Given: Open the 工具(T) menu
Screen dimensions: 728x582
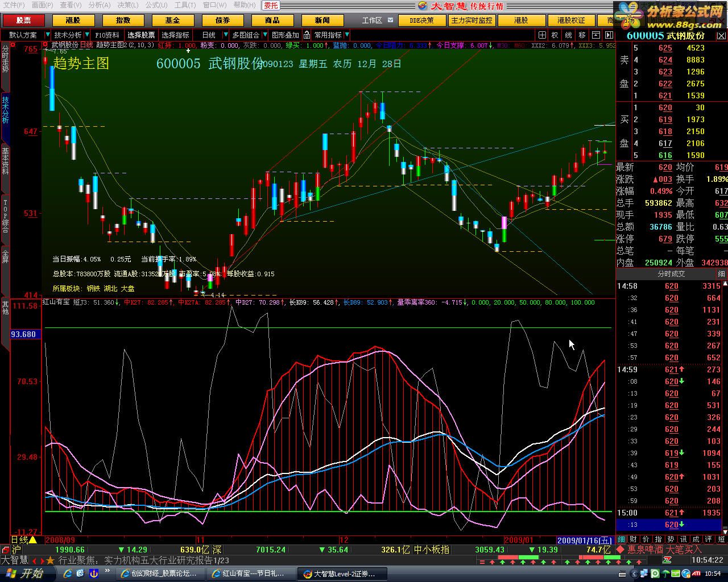Looking at the screenshot, I should pyautogui.click(x=185, y=5).
